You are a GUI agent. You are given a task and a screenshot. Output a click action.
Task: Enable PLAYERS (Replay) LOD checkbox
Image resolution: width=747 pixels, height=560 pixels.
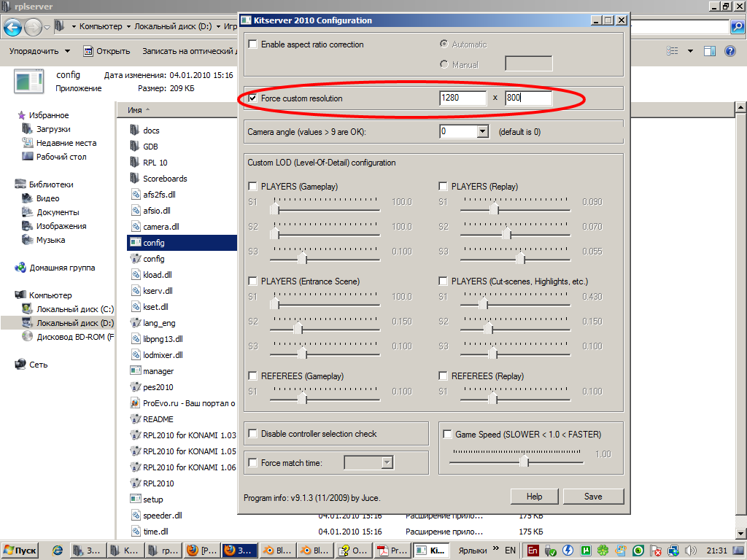[443, 186]
